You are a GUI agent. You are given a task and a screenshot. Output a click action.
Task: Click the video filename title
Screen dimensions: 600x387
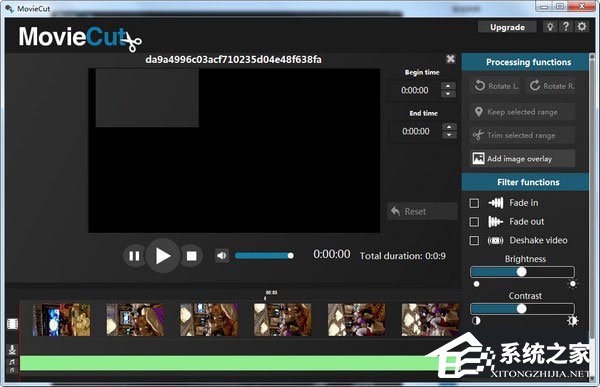coord(233,59)
